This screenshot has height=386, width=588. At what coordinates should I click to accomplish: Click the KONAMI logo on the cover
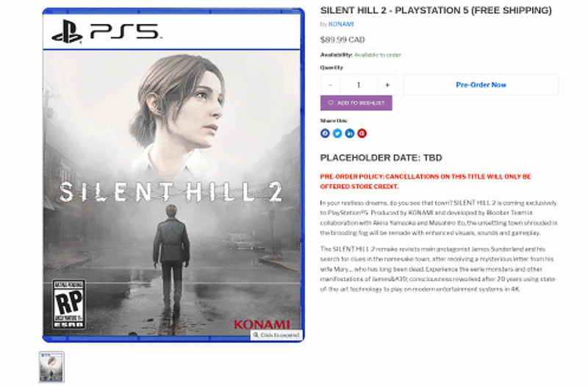click(x=262, y=324)
